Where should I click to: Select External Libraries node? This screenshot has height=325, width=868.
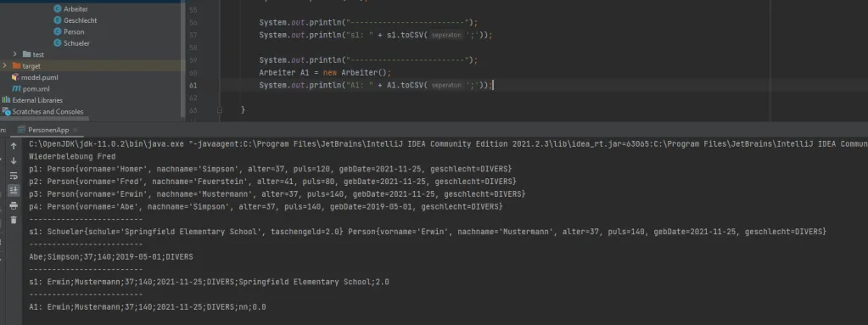(x=37, y=100)
